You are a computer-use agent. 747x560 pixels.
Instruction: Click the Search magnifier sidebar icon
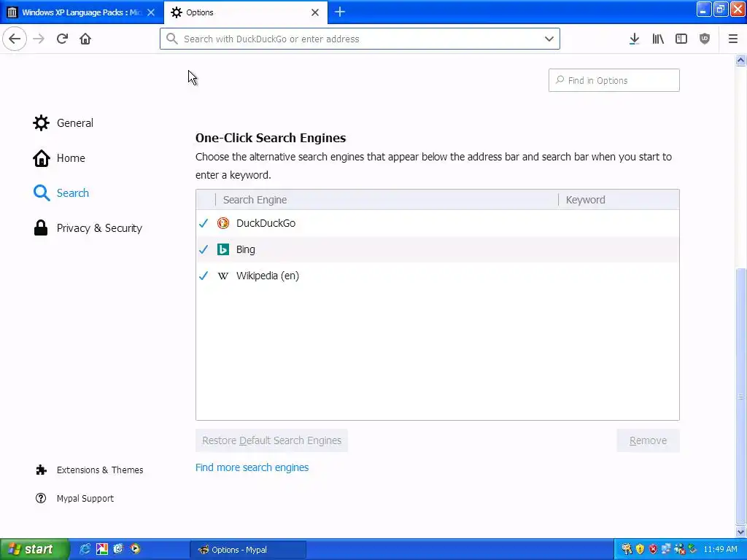(42, 192)
